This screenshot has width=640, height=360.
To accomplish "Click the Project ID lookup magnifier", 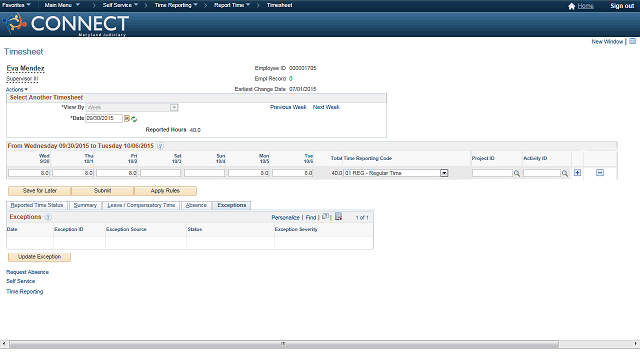I will pos(517,173).
